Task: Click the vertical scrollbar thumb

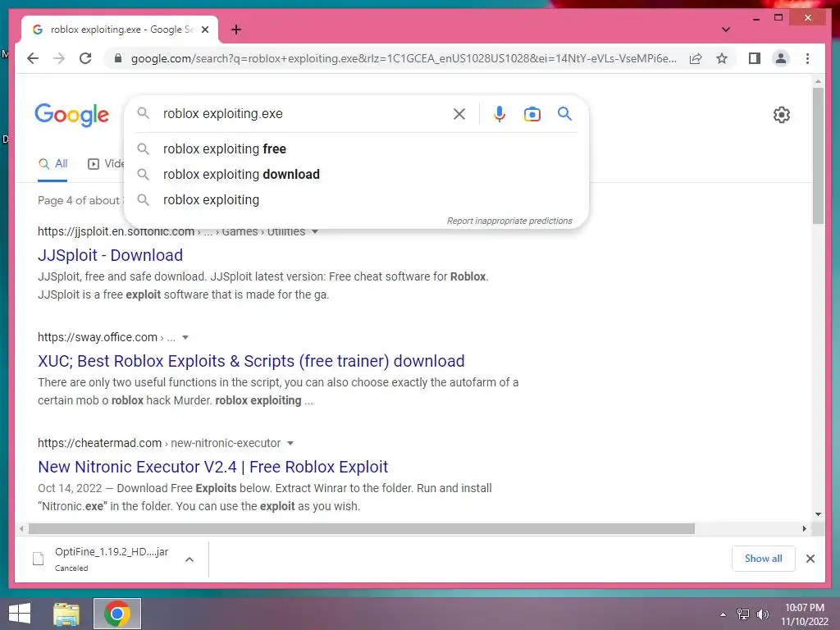Action: coord(818,155)
